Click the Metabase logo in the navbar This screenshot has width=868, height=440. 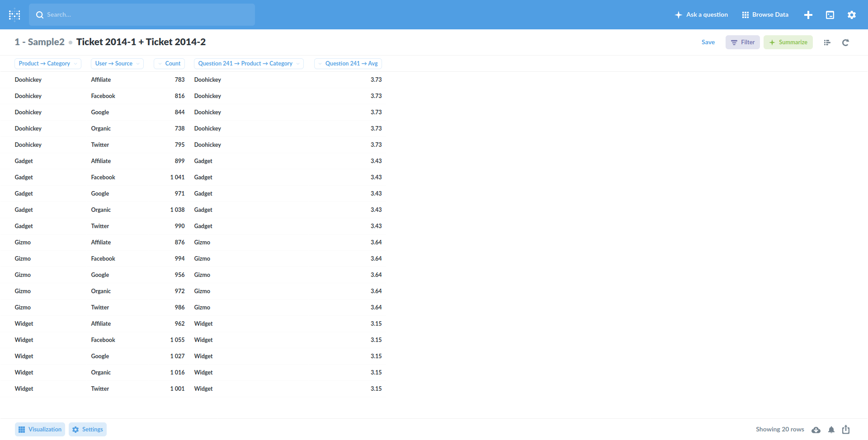pyautogui.click(x=14, y=14)
